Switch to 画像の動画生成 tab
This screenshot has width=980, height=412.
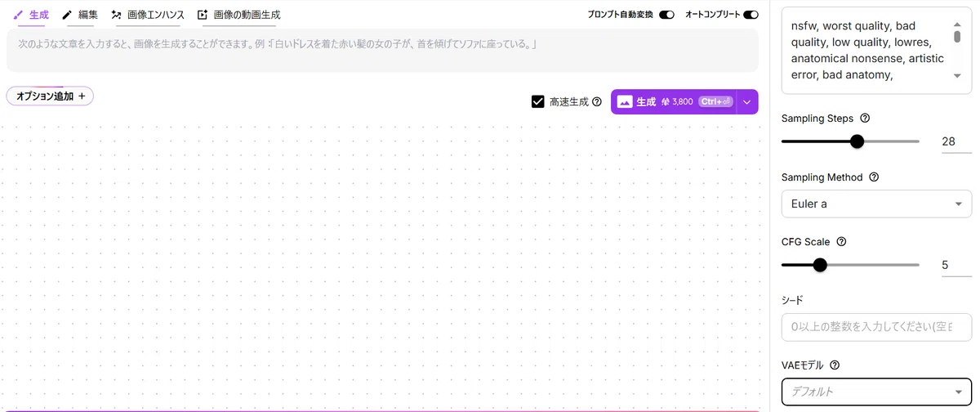tap(238, 15)
